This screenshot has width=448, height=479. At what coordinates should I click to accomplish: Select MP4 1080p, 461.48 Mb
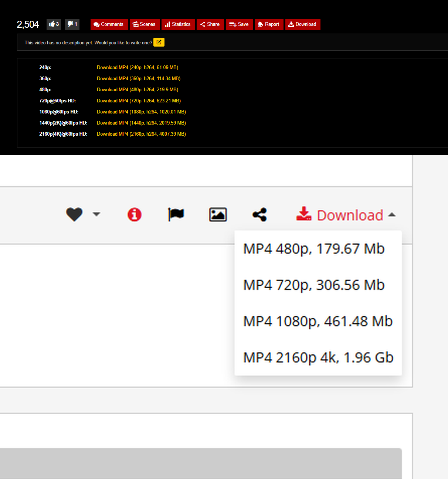318,321
